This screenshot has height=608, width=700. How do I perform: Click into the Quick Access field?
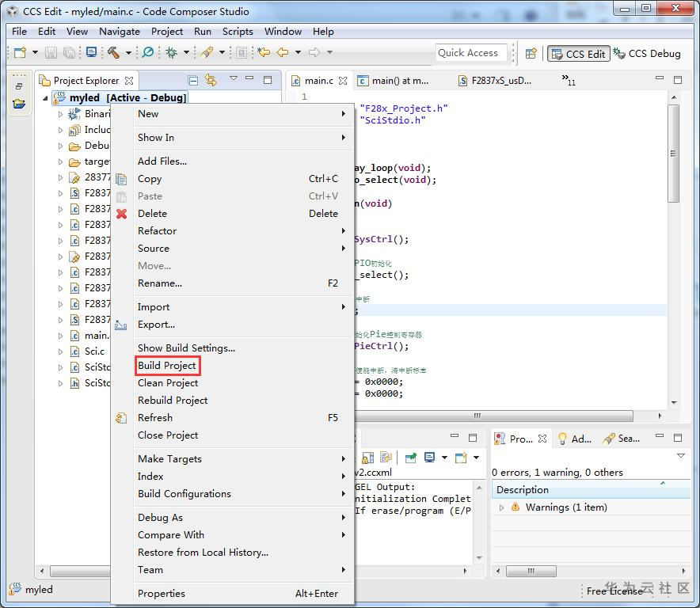468,53
